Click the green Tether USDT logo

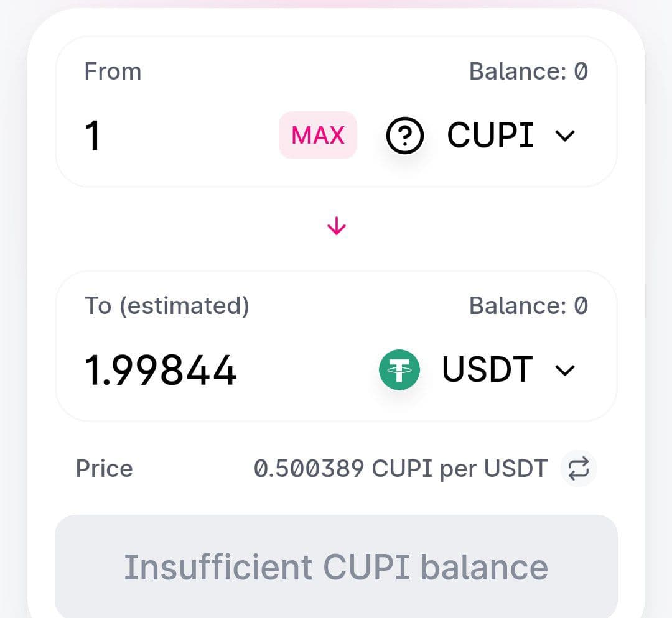(x=399, y=370)
